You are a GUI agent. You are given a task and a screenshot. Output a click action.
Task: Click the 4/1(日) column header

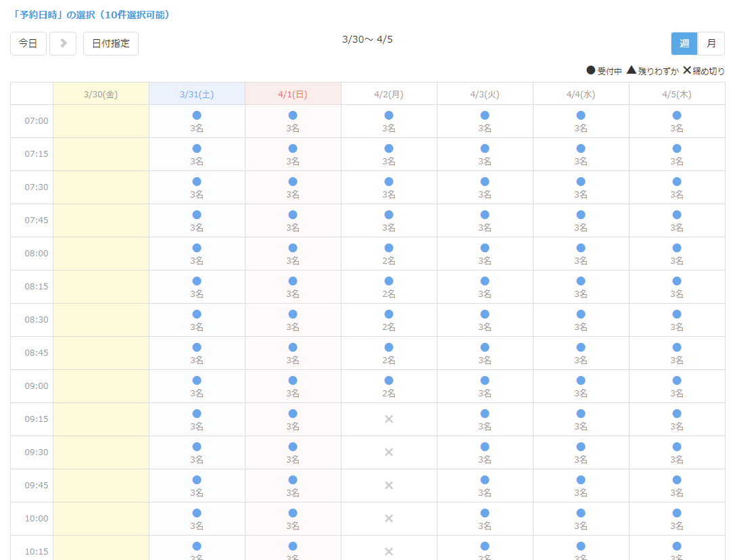(293, 94)
